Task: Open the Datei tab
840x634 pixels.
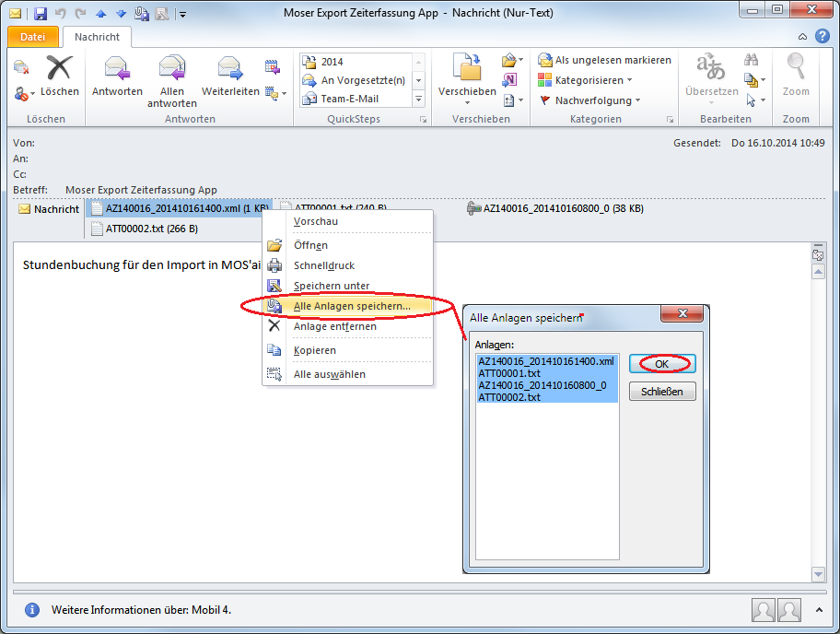Action: point(32,37)
